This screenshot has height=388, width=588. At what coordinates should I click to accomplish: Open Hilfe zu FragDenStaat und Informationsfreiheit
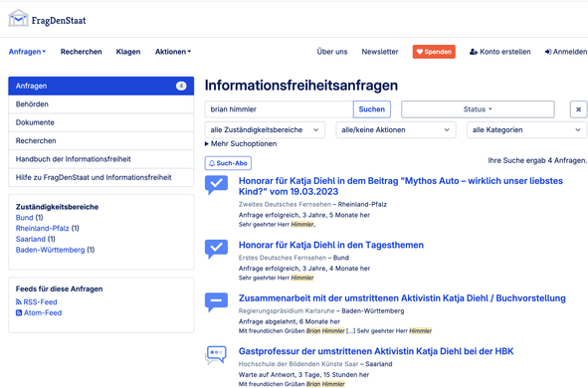click(x=100, y=178)
